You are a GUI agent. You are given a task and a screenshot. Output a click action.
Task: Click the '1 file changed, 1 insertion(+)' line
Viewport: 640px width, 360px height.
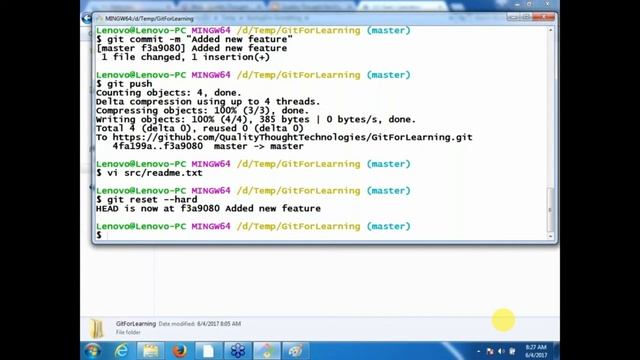tap(186, 58)
